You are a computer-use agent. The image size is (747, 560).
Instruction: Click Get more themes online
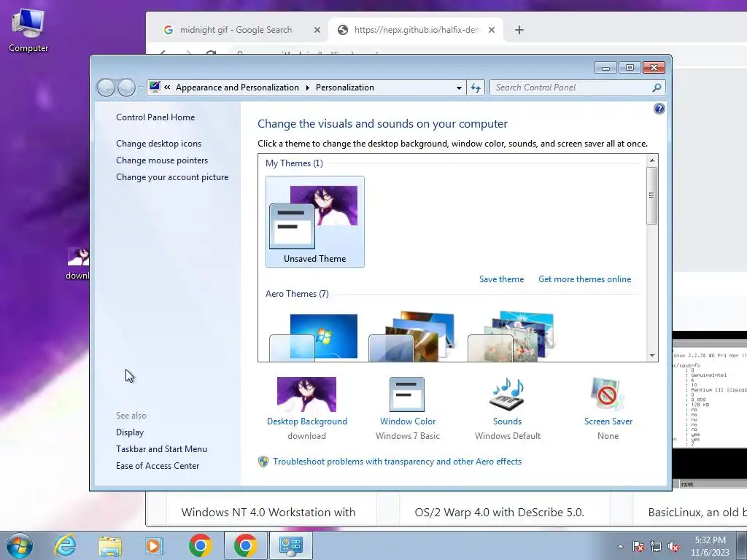pos(584,279)
